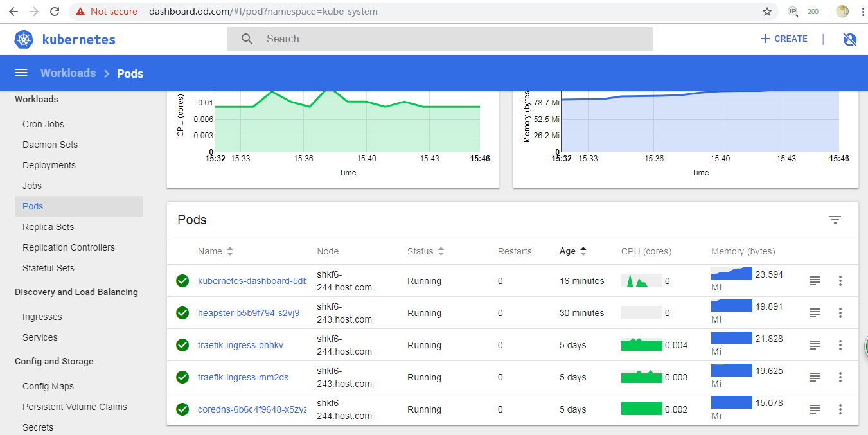Click running status icon of heapster pod

(x=182, y=313)
